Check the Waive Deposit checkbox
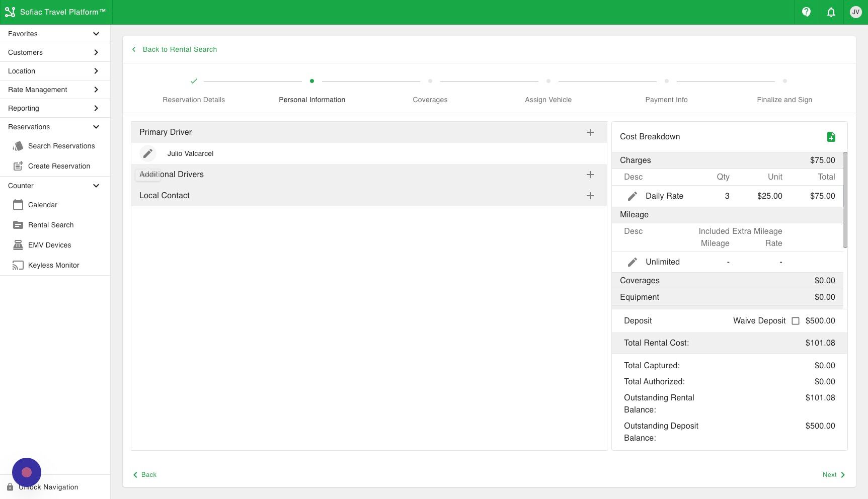Viewport: 868px width, 499px height. pos(795,320)
